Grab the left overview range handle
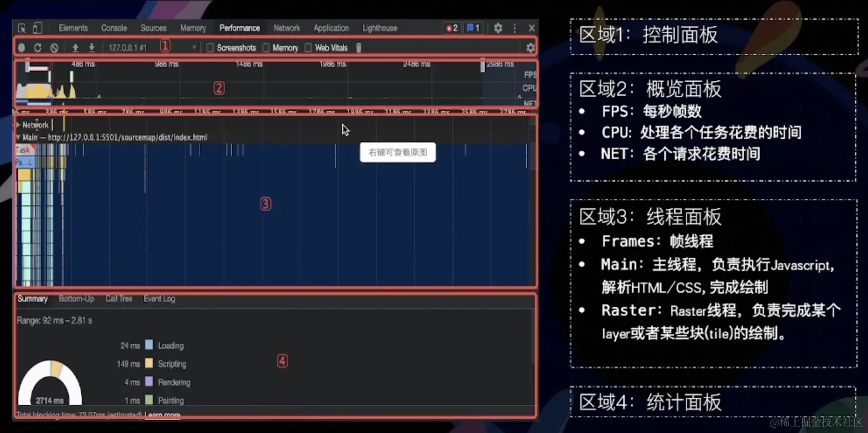 point(27,66)
